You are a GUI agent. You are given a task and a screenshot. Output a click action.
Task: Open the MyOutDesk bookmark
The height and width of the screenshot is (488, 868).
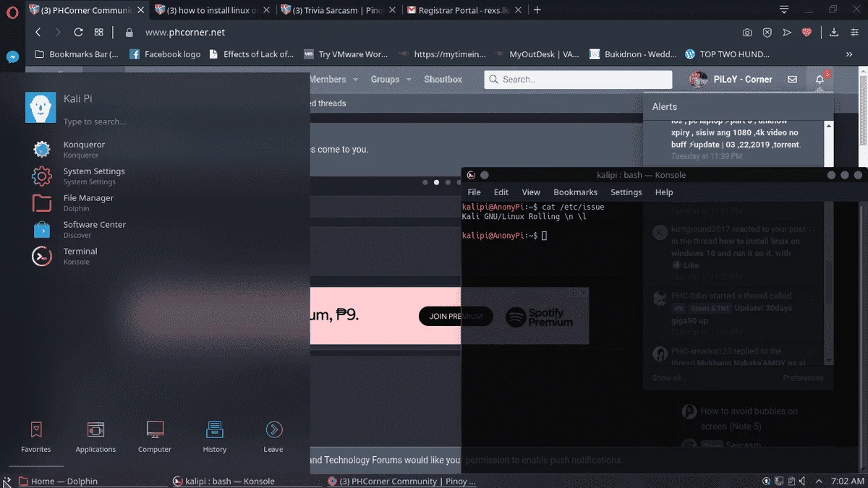tap(537, 54)
